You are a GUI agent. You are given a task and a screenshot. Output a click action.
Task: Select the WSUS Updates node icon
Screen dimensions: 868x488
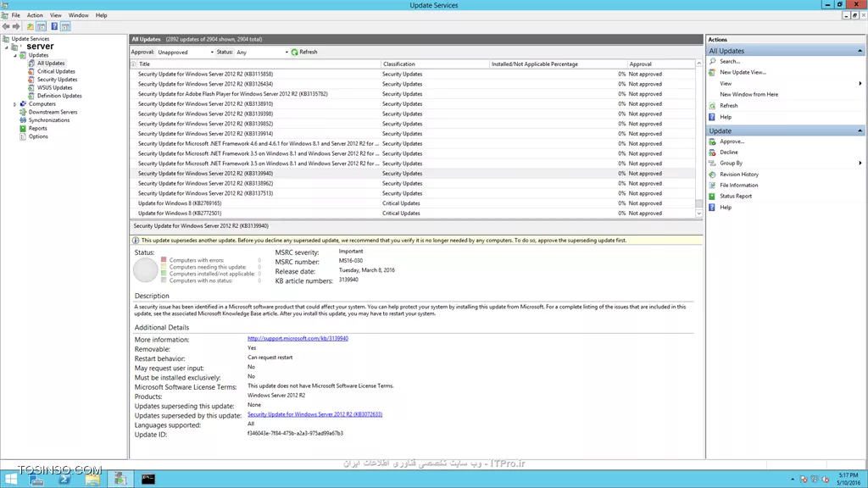(31, 87)
